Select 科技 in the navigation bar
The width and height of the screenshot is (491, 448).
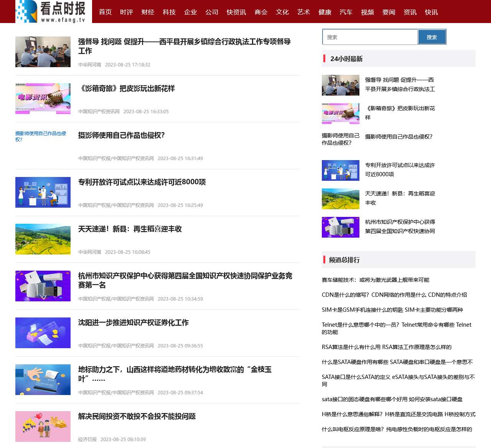169,12
